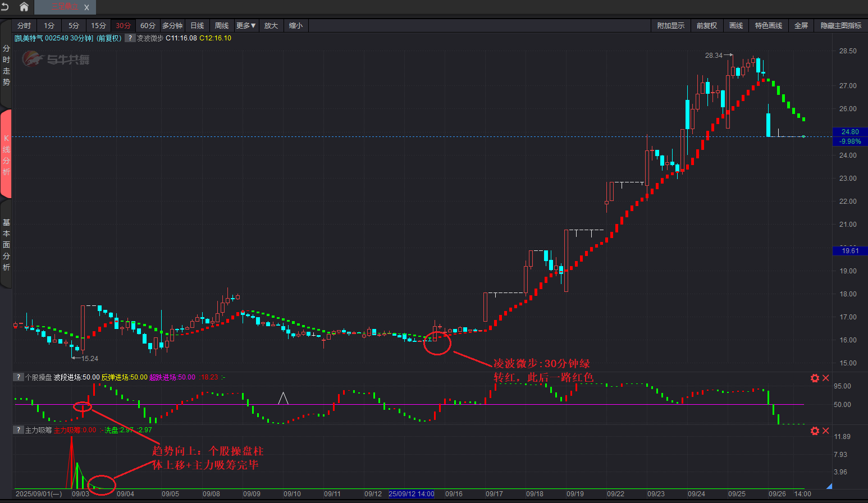Screen dimensions: 868x503
Task: Click the 09/26 date on time axis
Action: pyautogui.click(x=777, y=494)
